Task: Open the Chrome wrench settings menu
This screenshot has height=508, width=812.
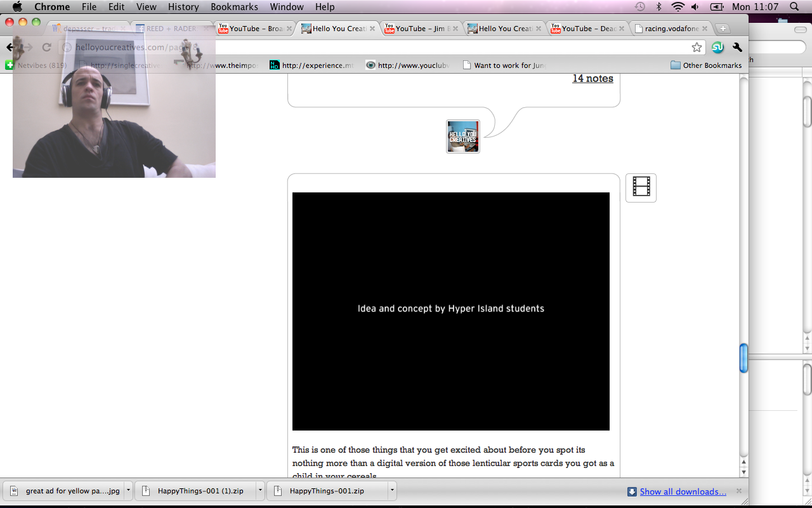Action: (737, 48)
